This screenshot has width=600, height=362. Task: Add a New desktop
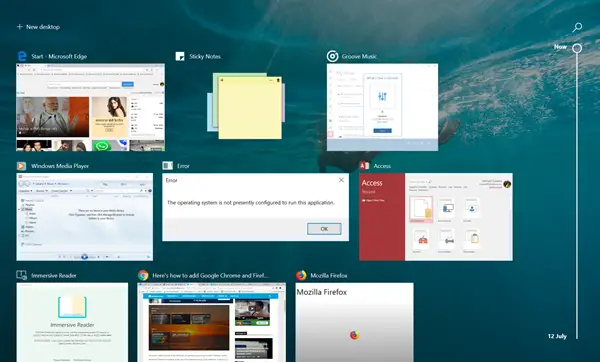tap(38, 27)
